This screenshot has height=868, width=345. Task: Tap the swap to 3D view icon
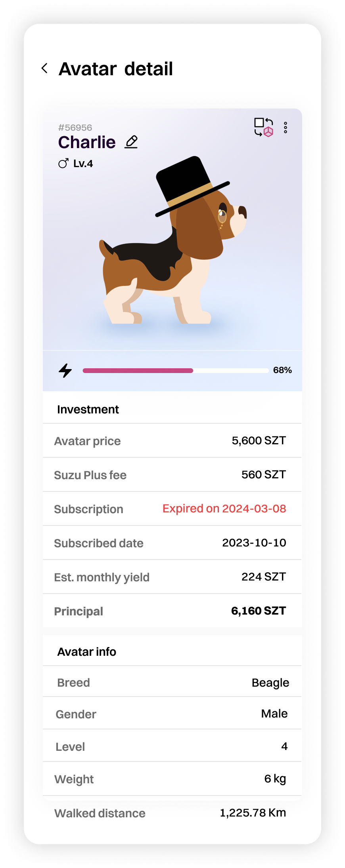click(x=263, y=128)
